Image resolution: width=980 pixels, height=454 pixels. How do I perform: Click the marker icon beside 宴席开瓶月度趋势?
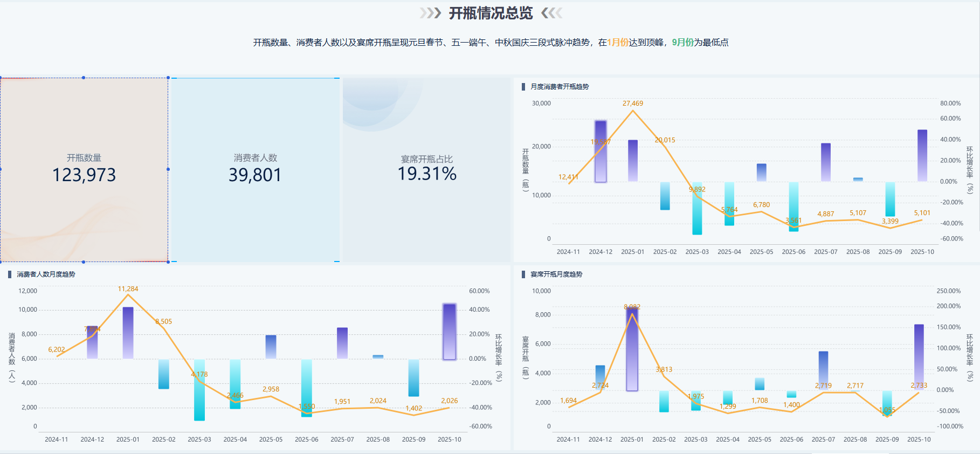(523, 274)
